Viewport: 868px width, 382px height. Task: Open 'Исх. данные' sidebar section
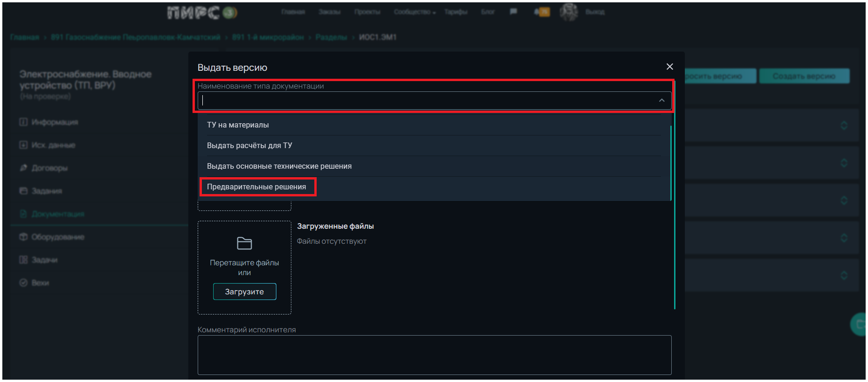click(53, 145)
